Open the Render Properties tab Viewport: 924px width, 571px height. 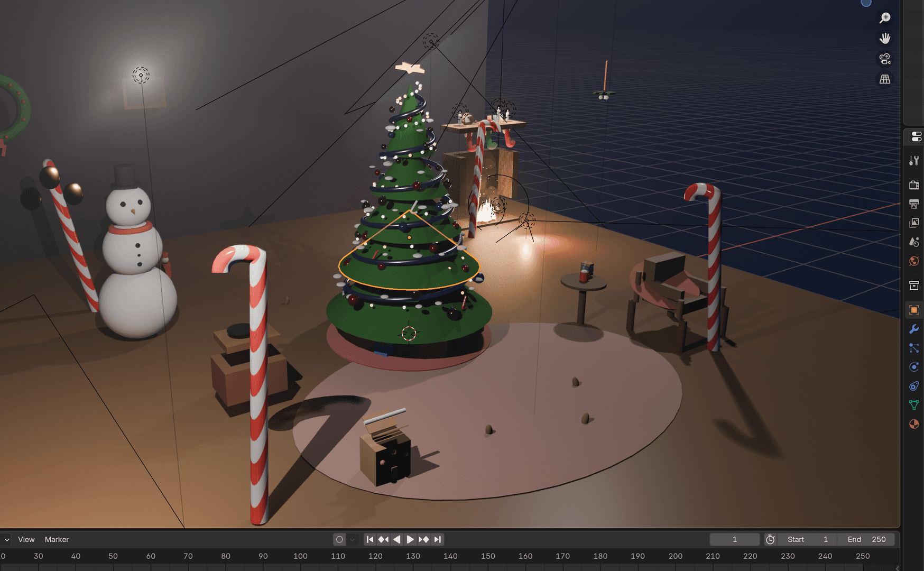point(914,185)
